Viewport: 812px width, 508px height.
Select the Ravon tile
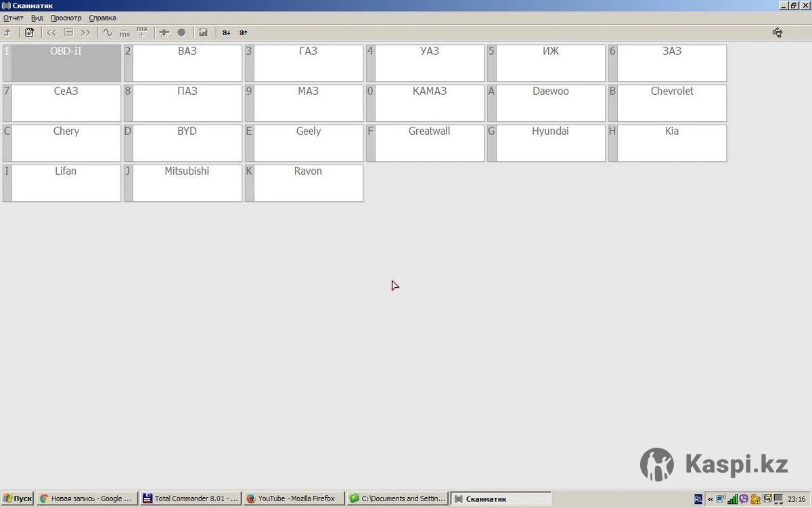(x=304, y=183)
